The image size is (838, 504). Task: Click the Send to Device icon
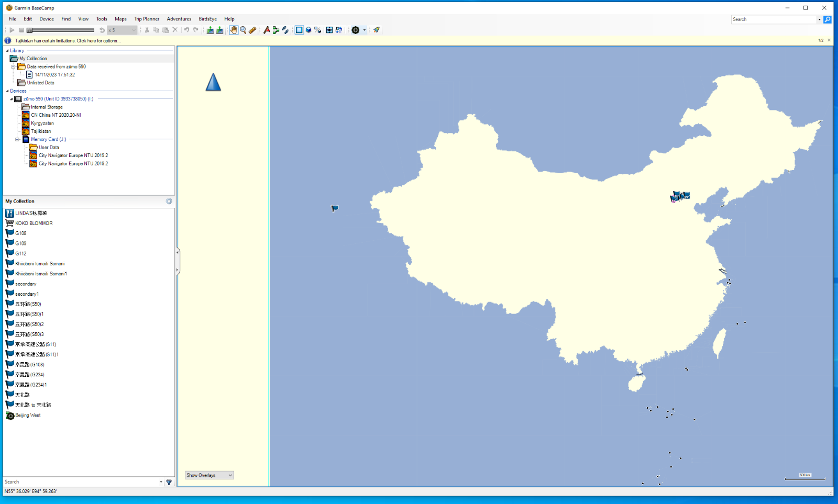210,30
